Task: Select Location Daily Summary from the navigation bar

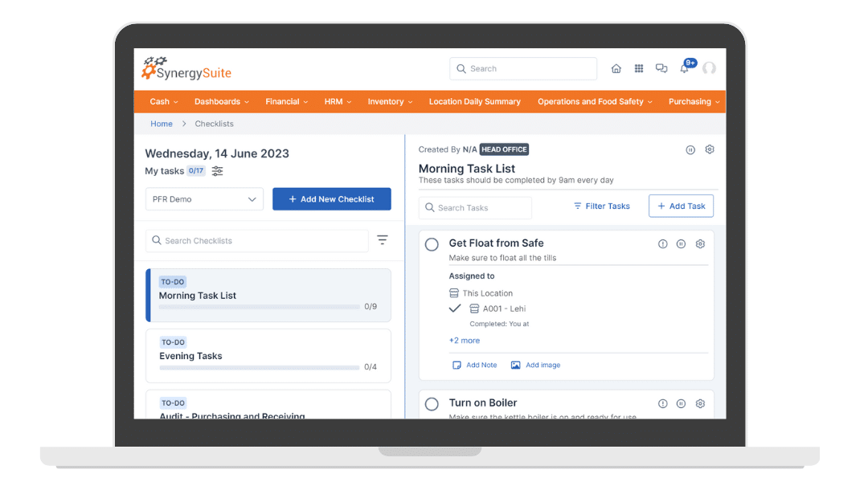Action: pos(474,101)
